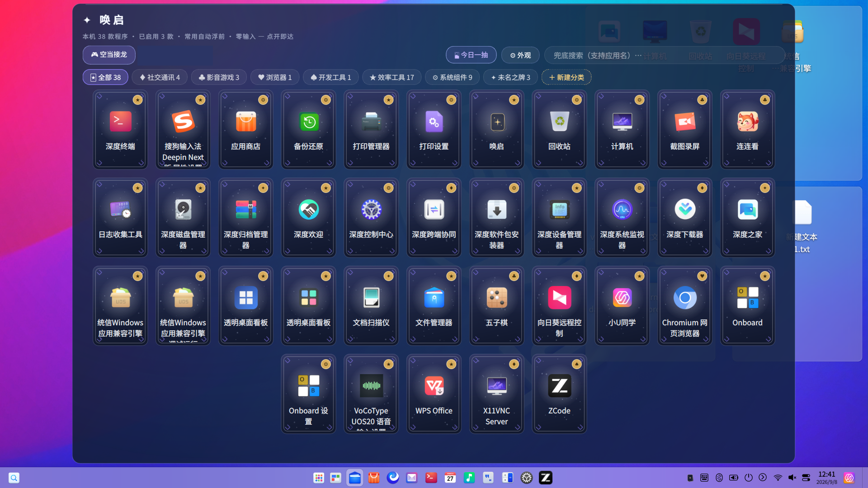The height and width of the screenshot is (488, 868).
Task: Open the 未名之牌 3 category
Action: 510,77
